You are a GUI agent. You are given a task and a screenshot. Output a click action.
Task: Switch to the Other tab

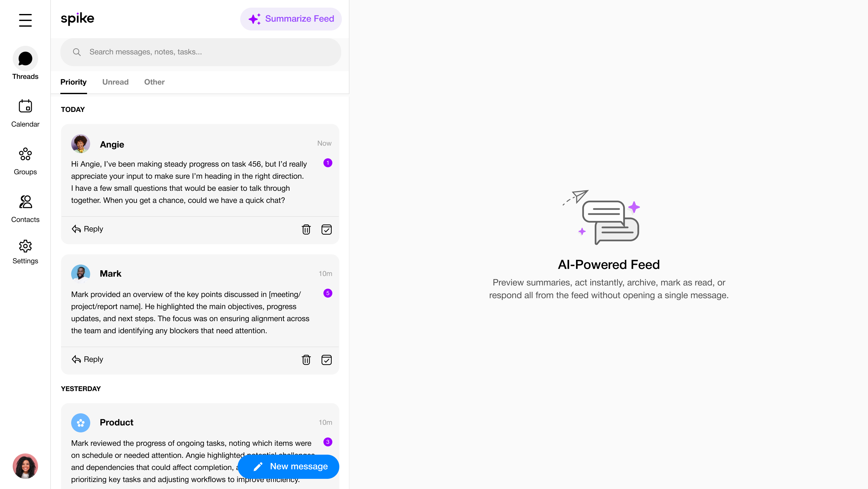click(x=154, y=82)
